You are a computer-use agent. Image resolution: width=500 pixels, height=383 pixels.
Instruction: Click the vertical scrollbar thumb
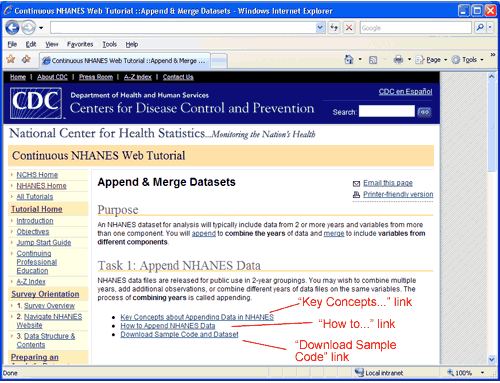492,126
